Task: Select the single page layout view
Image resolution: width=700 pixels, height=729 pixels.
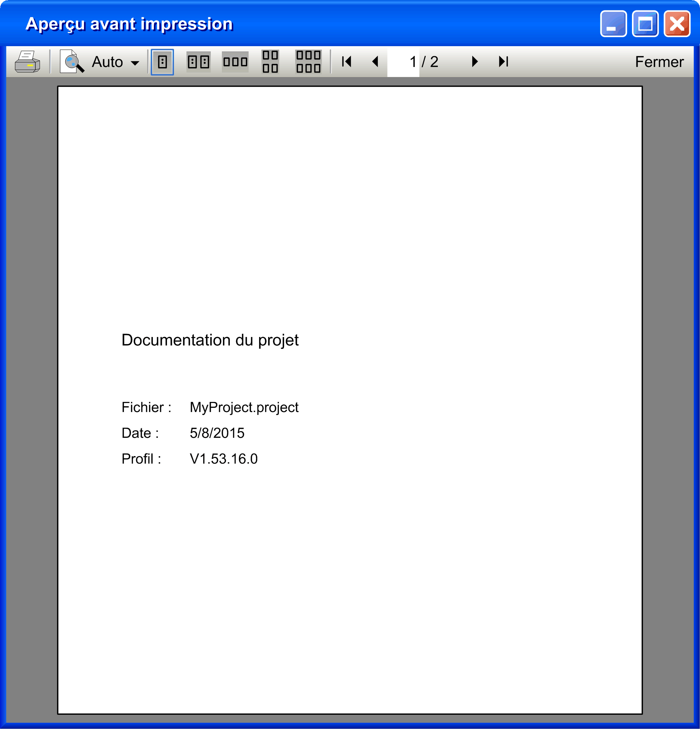Action: [x=162, y=62]
